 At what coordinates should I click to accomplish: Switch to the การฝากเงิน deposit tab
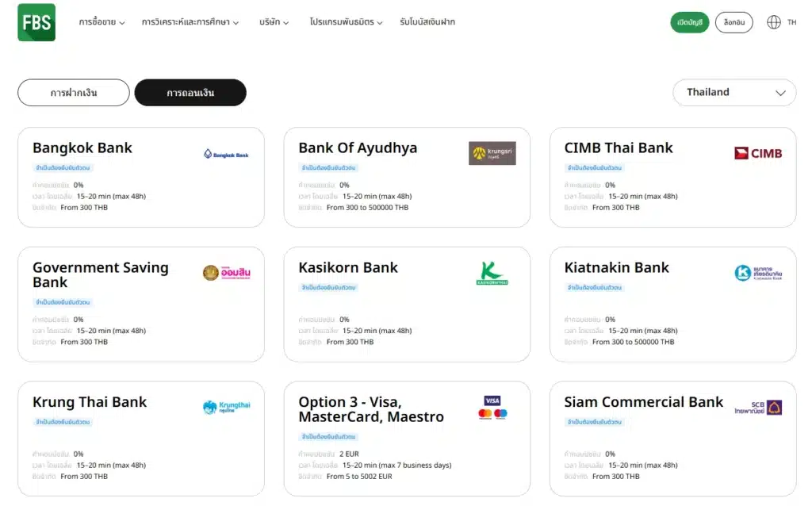coord(74,93)
